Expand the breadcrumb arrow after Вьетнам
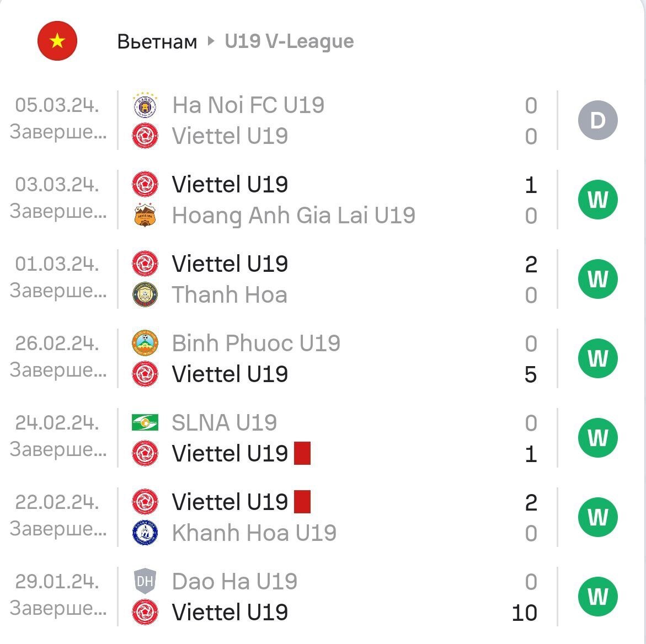The height and width of the screenshot is (644, 646). coord(211,41)
